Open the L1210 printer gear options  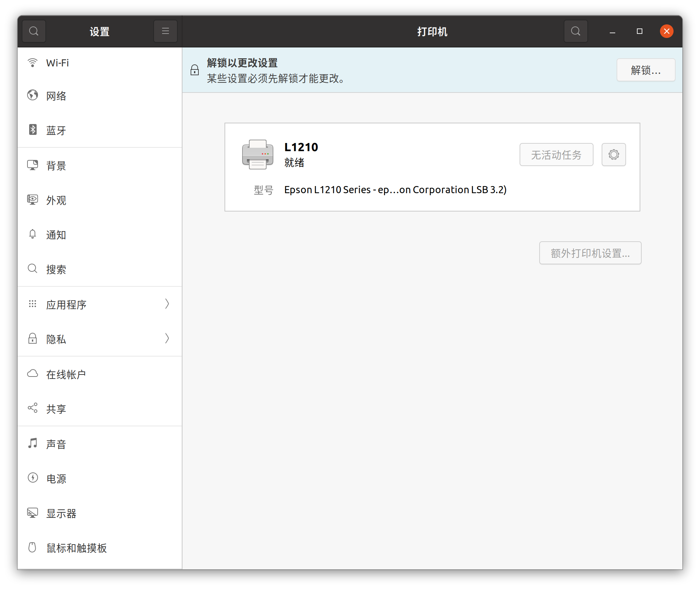(x=614, y=155)
